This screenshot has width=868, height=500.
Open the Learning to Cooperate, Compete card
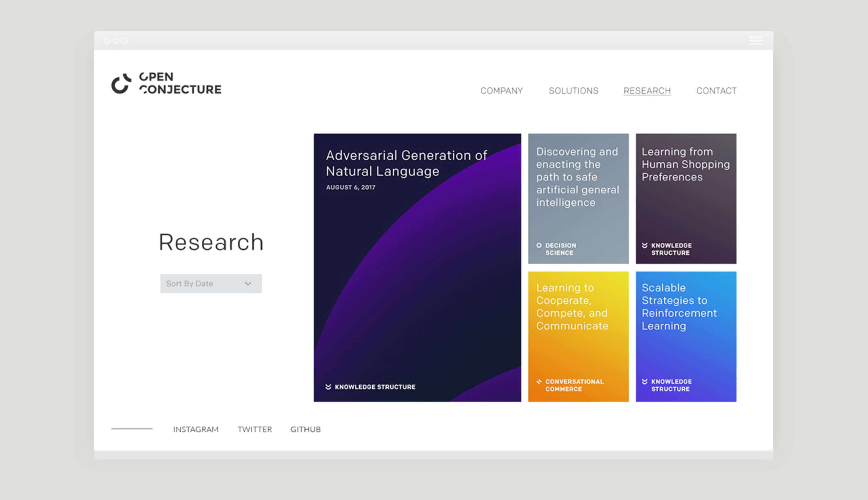(578, 336)
